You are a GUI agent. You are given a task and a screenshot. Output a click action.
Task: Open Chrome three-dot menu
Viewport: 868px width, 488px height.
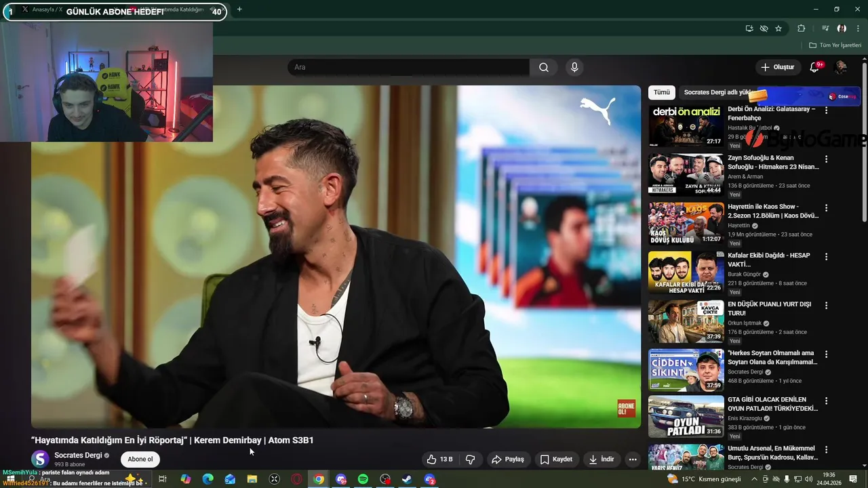858,28
